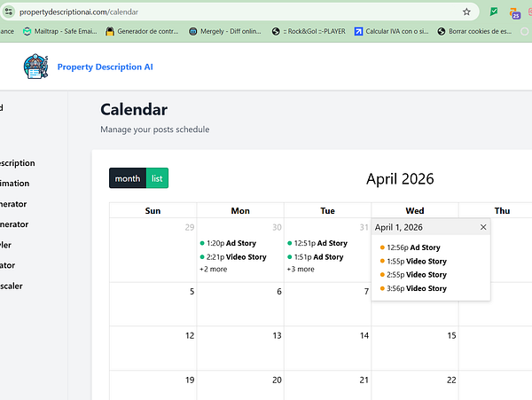532x400 pixels.
Task: Select day 20 in the calendar
Action: [x=277, y=380]
